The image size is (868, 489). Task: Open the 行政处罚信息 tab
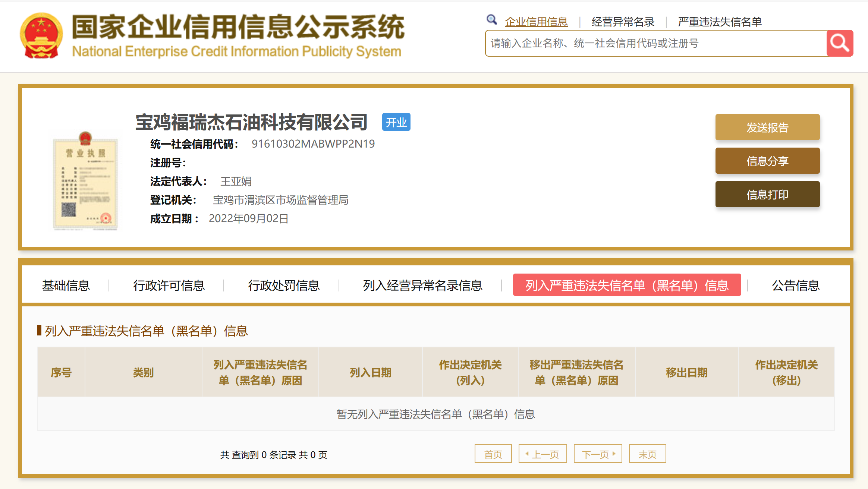point(284,285)
